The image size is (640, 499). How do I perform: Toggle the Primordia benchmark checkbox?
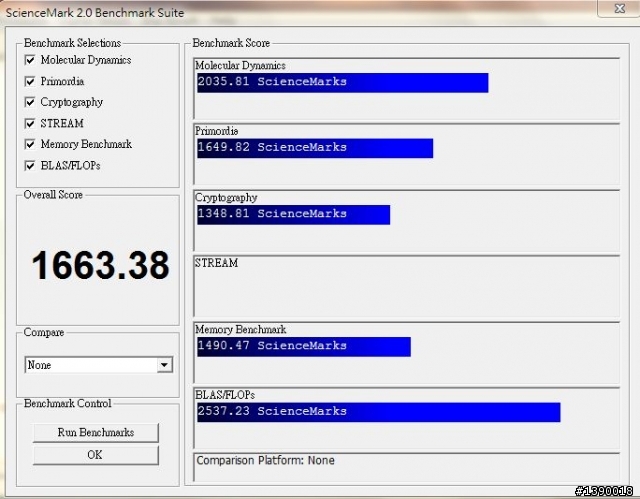click(x=30, y=81)
